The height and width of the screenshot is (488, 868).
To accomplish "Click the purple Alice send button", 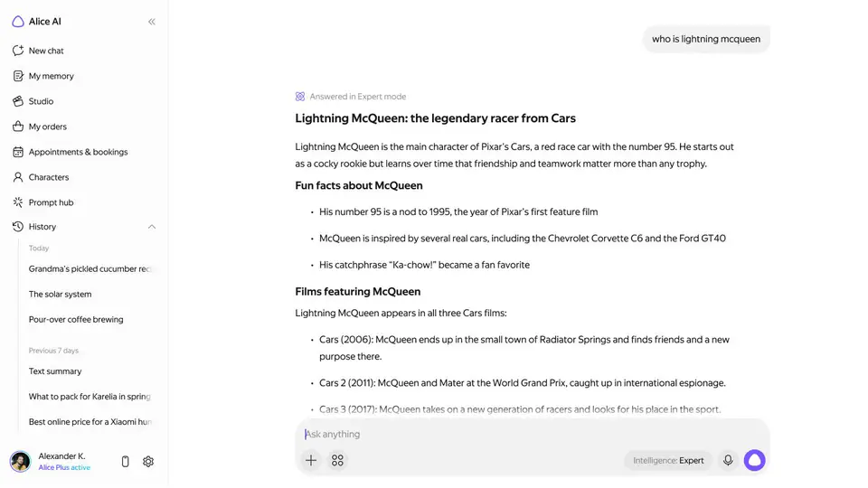I will click(754, 460).
